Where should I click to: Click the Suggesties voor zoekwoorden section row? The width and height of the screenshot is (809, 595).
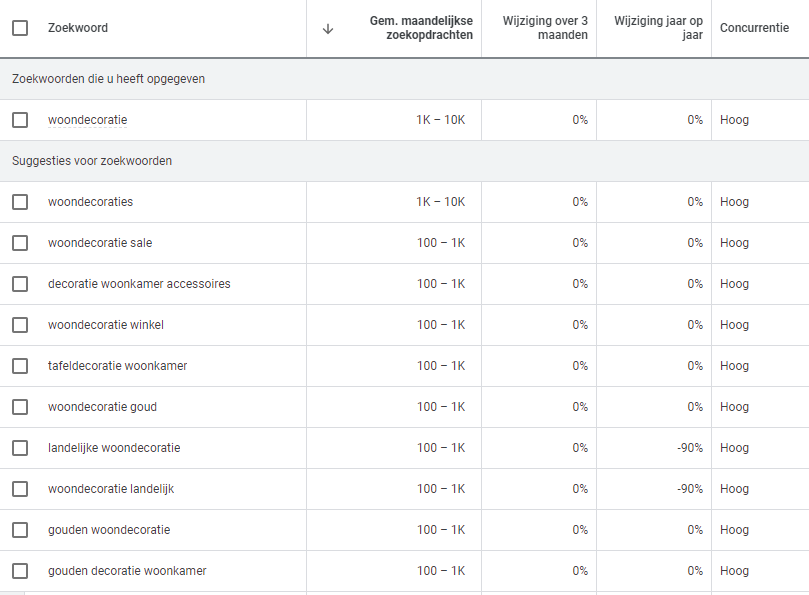coord(92,161)
